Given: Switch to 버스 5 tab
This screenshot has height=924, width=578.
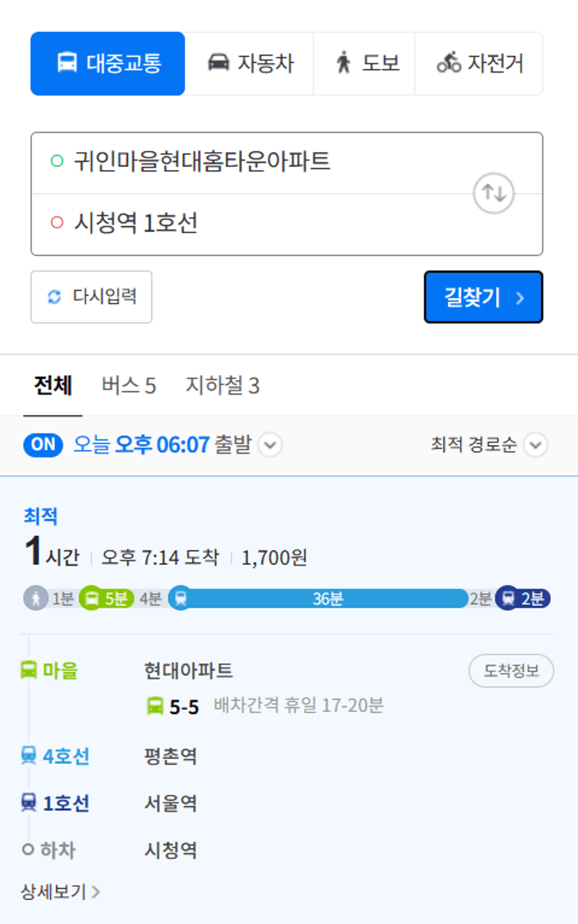Looking at the screenshot, I should click(129, 386).
